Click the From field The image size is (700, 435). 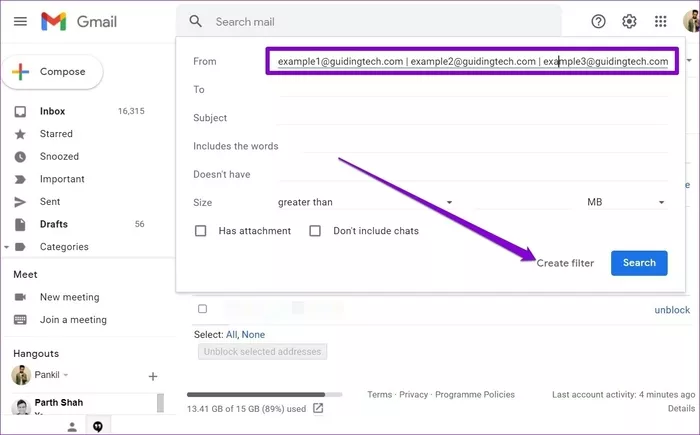(472, 61)
